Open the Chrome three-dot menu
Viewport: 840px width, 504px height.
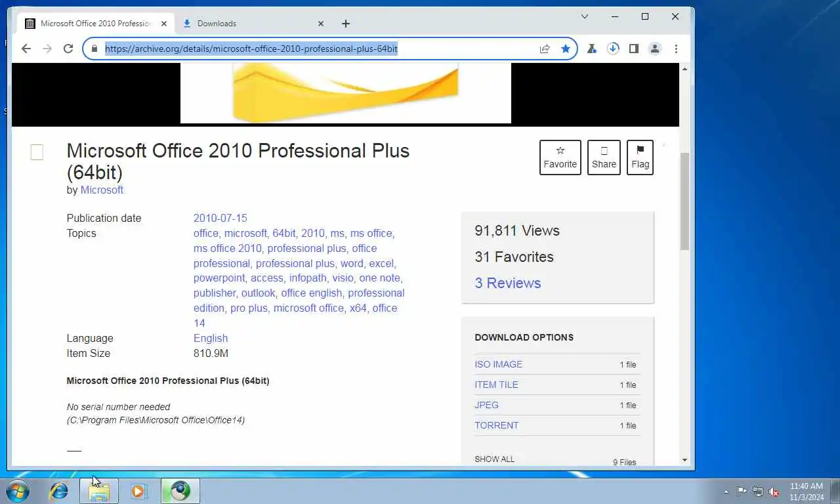click(x=676, y=49)
